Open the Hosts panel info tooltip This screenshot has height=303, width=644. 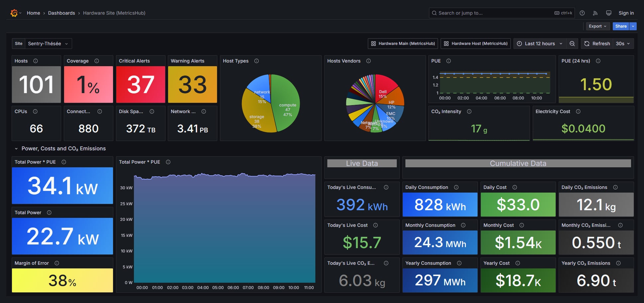[35, 61]
